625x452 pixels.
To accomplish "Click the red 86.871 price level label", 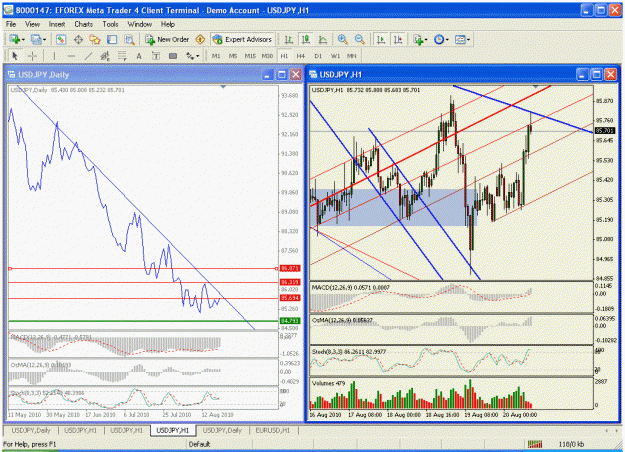I will point(290,269).
